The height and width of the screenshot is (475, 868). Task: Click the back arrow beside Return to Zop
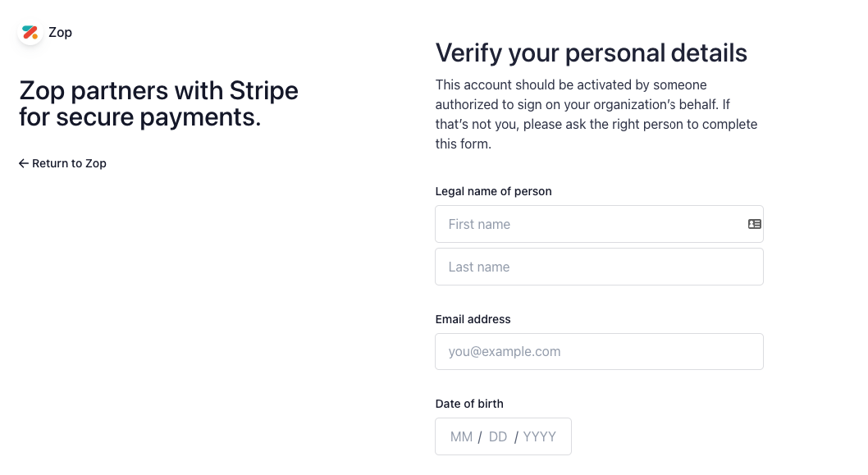[x=23, y=163]
